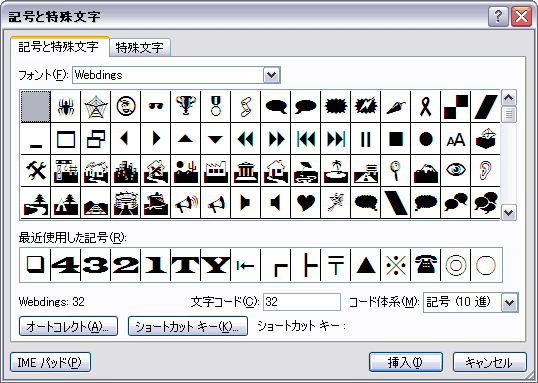Click the 挿入 insert button
The image size is (538, 383).
point(406,362)
